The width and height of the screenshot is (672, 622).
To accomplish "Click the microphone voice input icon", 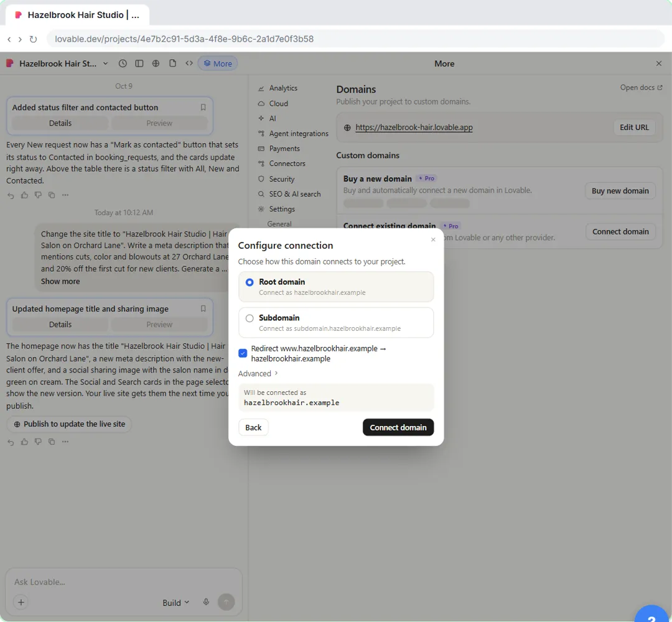I will pyautogui.click(x=206, y=602).
